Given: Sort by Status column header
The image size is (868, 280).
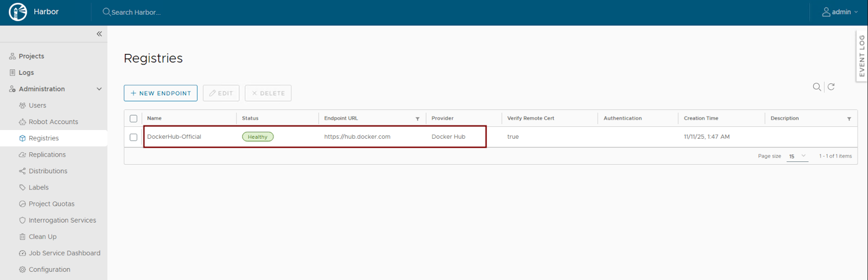Looking at the screenshot, I should pyautogui.click(x=250, y=118).
